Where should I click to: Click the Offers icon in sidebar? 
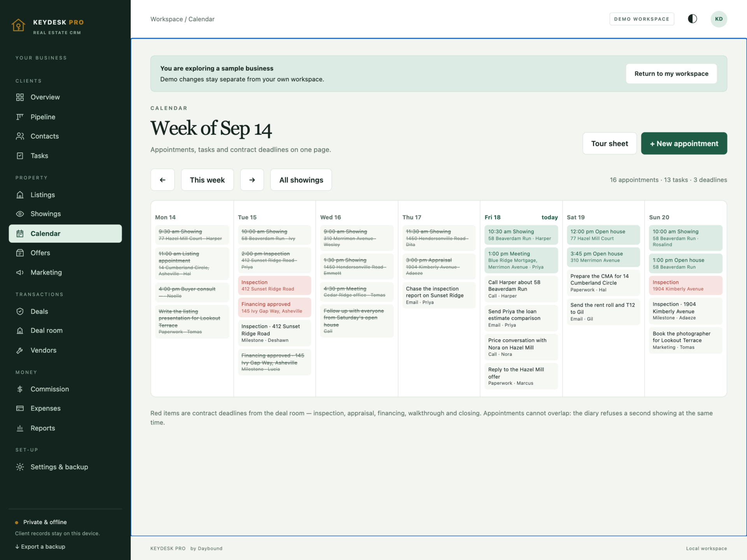click(20, 253)
